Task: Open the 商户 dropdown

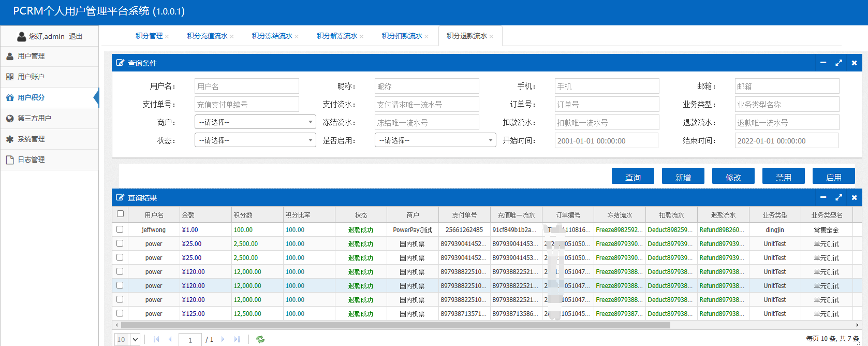Action: [x=255, y=122]
